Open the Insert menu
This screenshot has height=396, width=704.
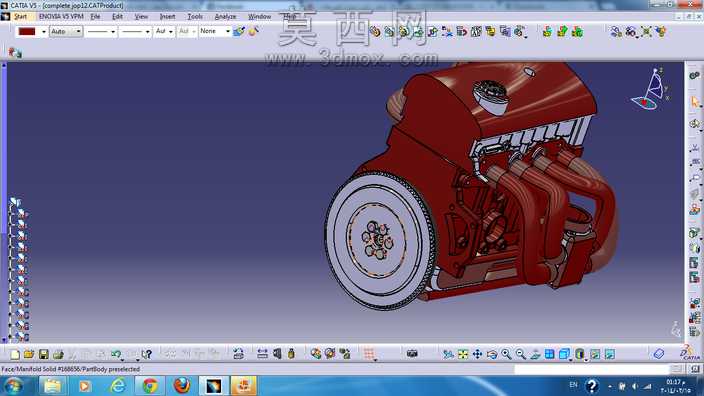click(167, 17)
